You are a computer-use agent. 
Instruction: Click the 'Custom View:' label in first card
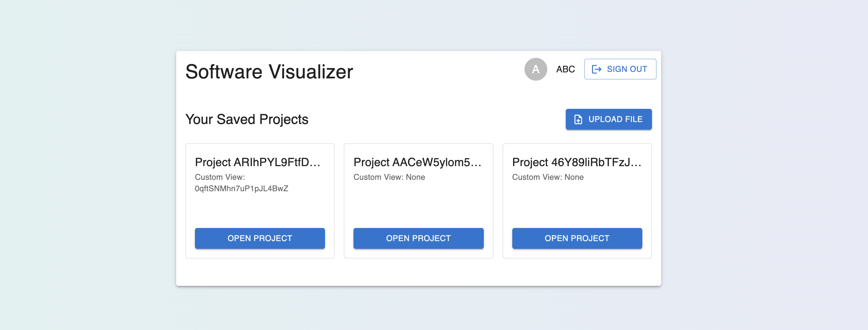[x=220, y=177]
